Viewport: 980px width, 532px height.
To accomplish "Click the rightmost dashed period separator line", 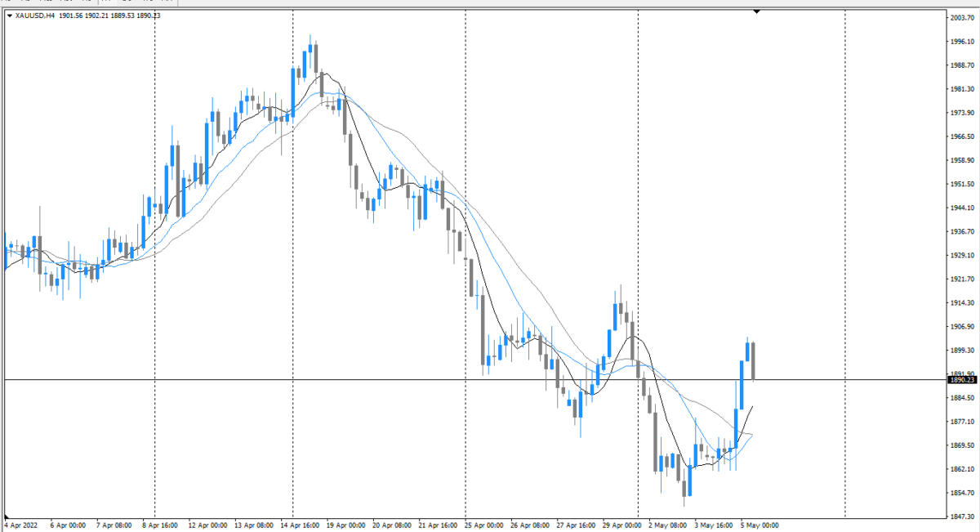I will (844, 245).
